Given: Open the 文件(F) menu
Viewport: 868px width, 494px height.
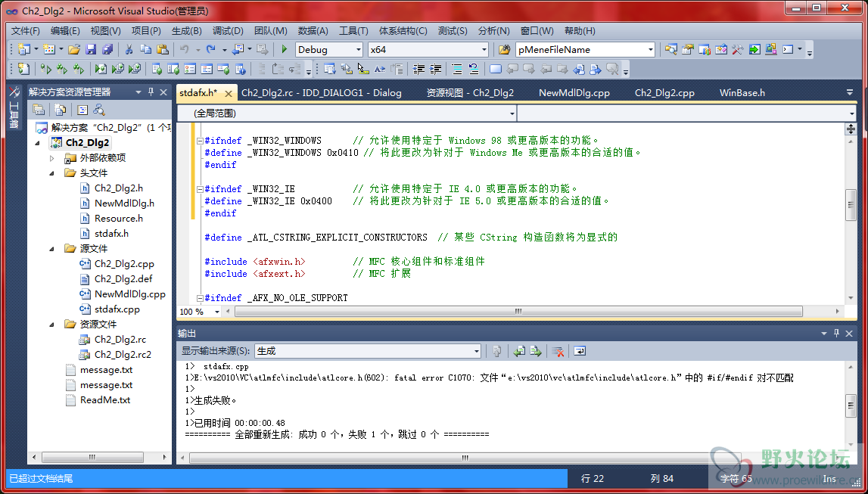Looking at the screenshot, I should (26, 31).
